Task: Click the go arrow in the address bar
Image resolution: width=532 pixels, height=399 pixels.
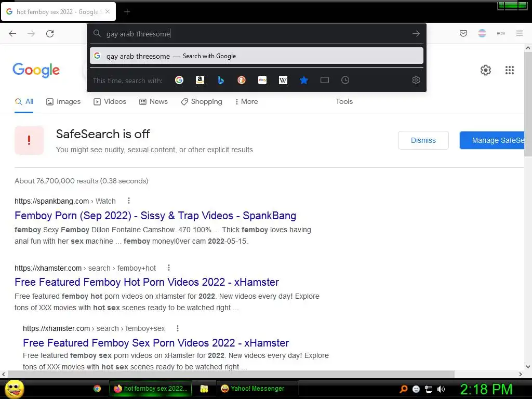Action: pyautogui.click(x=416, y=34)
